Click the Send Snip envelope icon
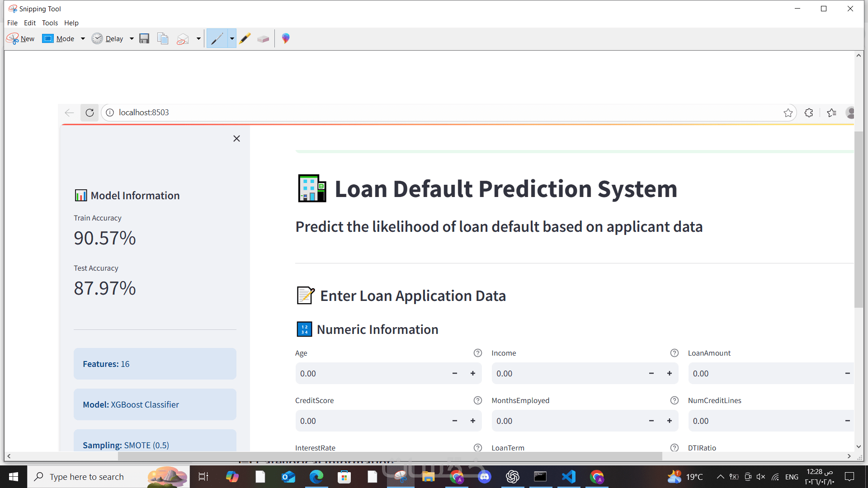The image size is (868, 488). [x=183, y=39]
